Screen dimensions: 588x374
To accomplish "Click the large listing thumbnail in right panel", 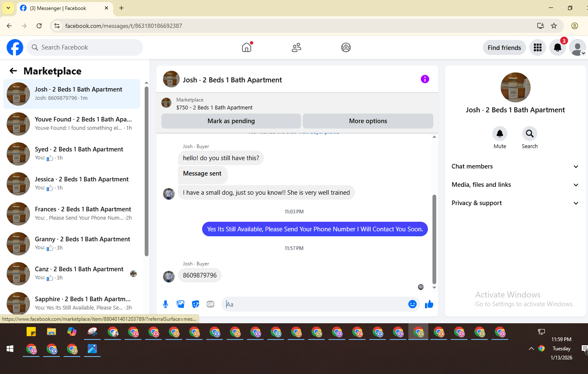I will tap(515, 87).
